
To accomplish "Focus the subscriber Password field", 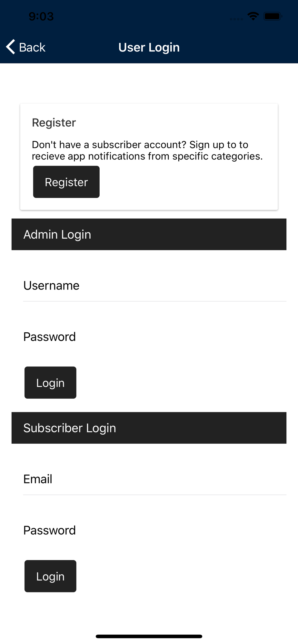I will click(x=155, y=530).
